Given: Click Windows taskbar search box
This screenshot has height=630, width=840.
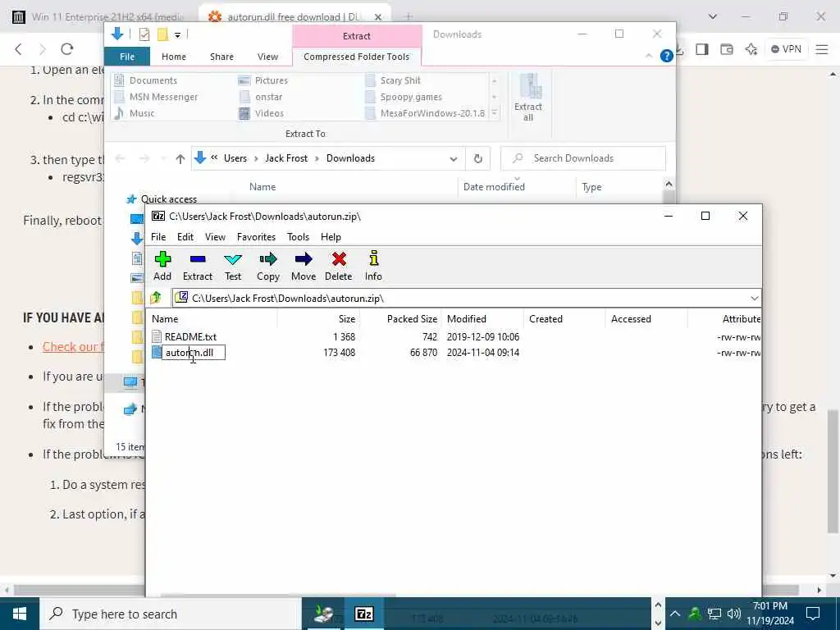Looking at the screenshot, I should 171,614.
